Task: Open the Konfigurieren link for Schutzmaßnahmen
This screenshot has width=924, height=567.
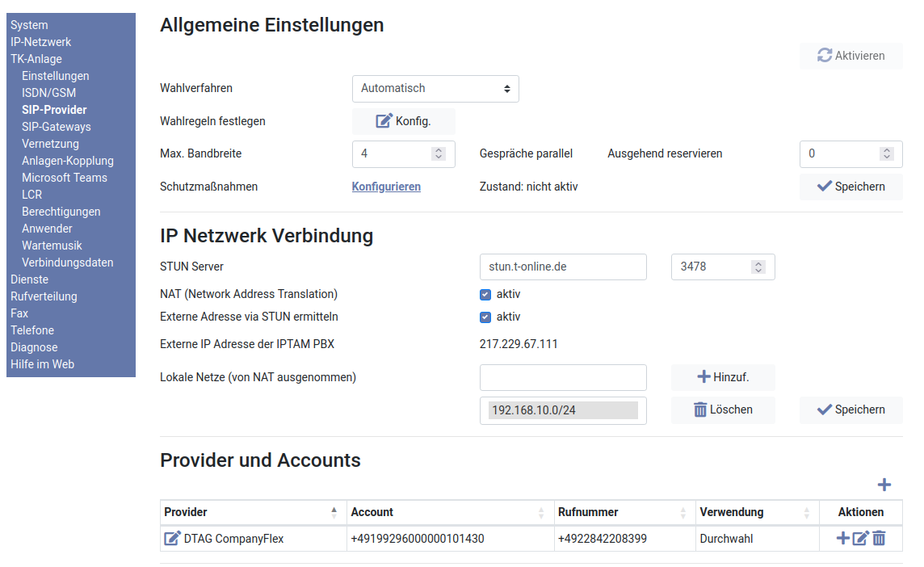Action: 386,187
